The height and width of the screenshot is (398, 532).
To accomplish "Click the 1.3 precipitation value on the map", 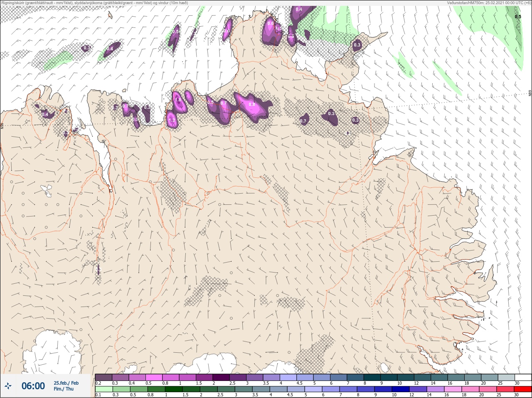I will click(172, 120).
